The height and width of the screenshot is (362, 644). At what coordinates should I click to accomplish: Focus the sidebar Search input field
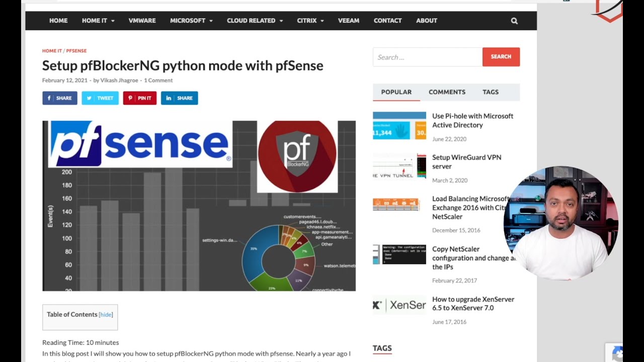pos(428,57)
